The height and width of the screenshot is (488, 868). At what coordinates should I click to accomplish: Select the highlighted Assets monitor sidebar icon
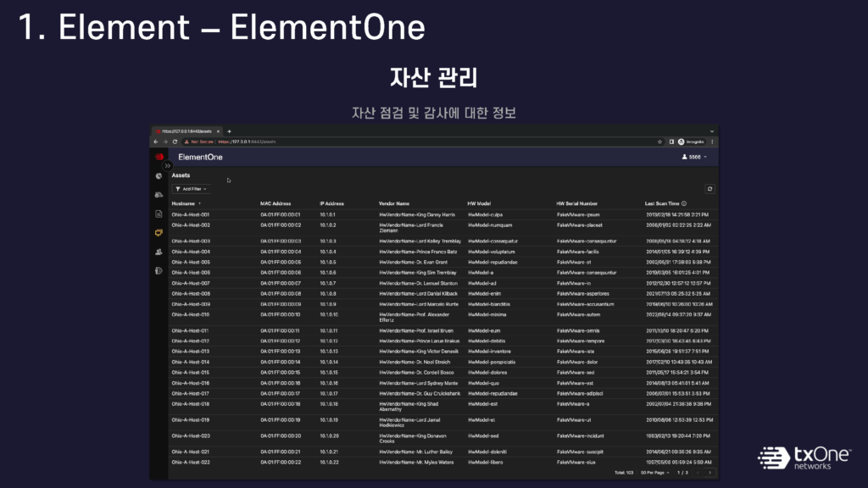coord(159,232)
